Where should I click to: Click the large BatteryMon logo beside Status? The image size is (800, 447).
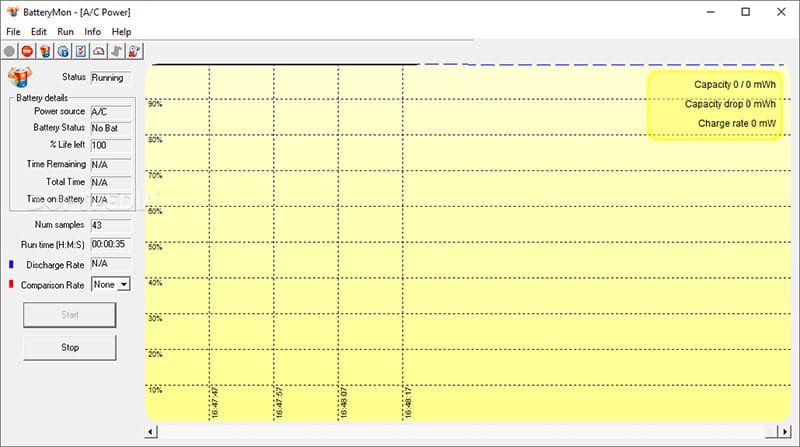21,79
